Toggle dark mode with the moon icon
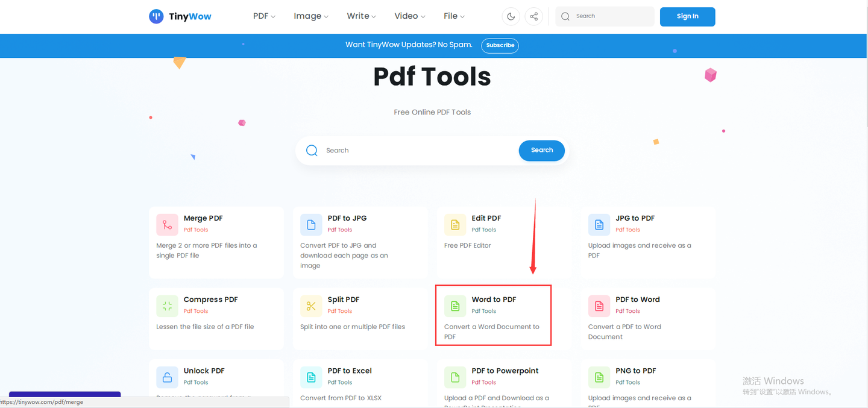 pos(511,16)
